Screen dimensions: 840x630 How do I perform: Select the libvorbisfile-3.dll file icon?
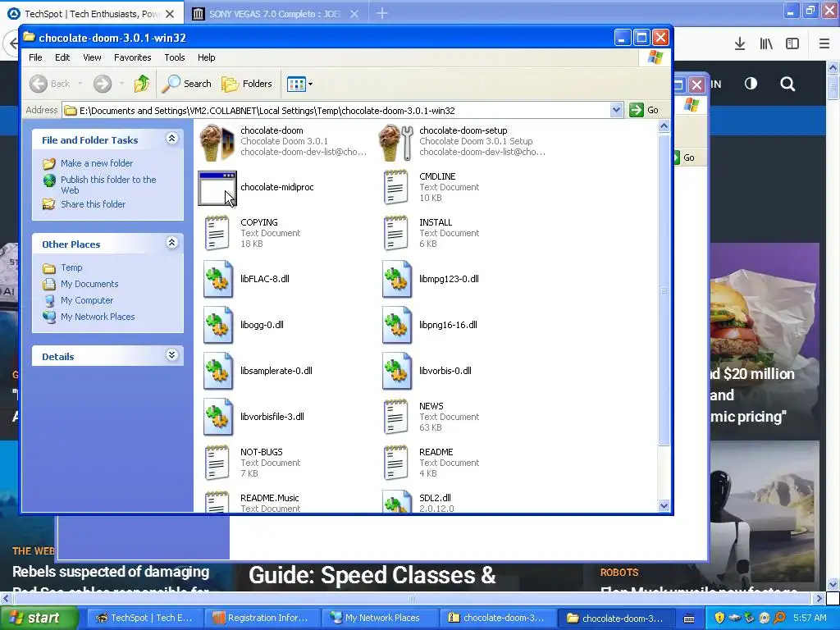218,417
